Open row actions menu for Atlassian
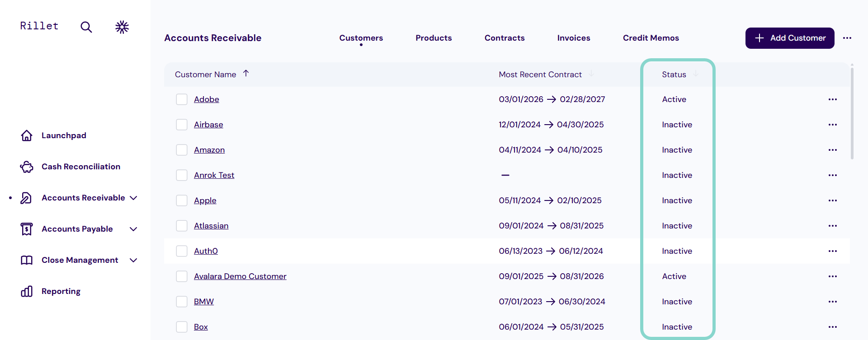This screenshot has width=868, height=340. [832, 226]
